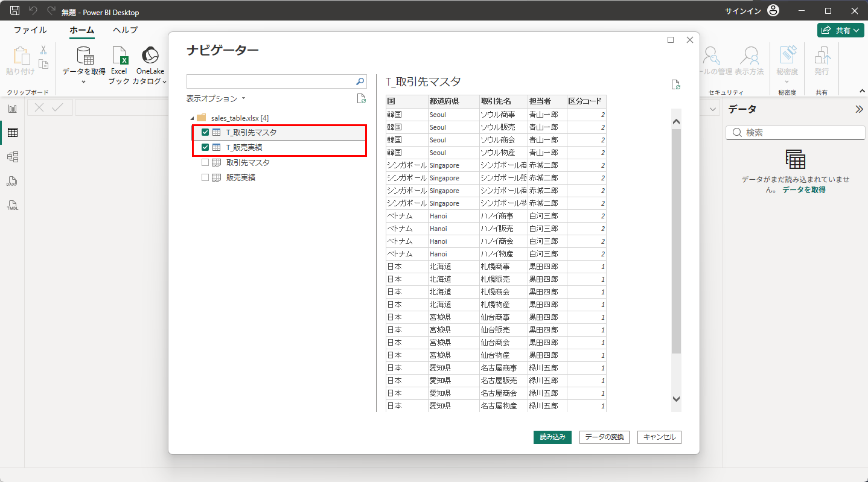Click the 発行 publish icon
Image resolution: width=868 pixels, height=482 pixels.
pos(822,55)
